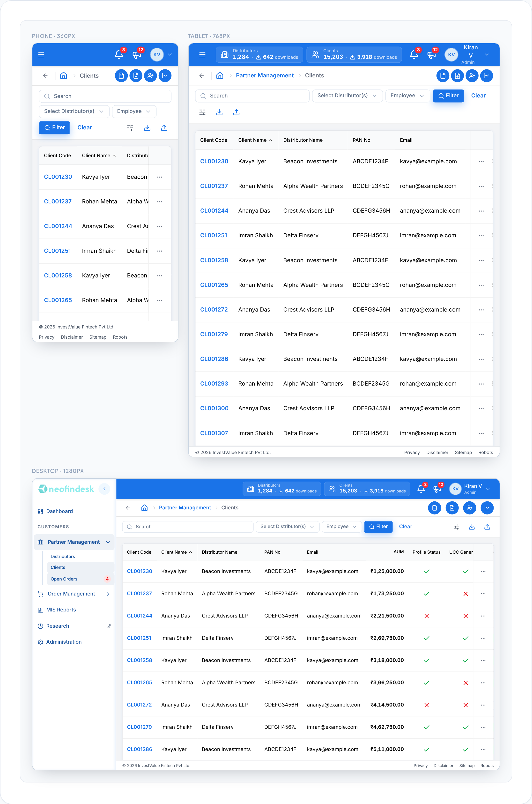
Task: Open the hamburger menu in the phone view
Action: point(41,55)
